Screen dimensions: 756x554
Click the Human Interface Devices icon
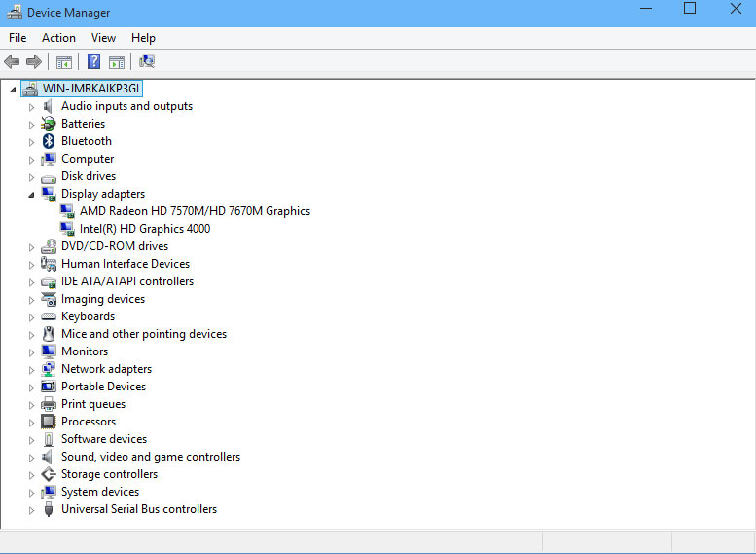(x=49, y=264)
